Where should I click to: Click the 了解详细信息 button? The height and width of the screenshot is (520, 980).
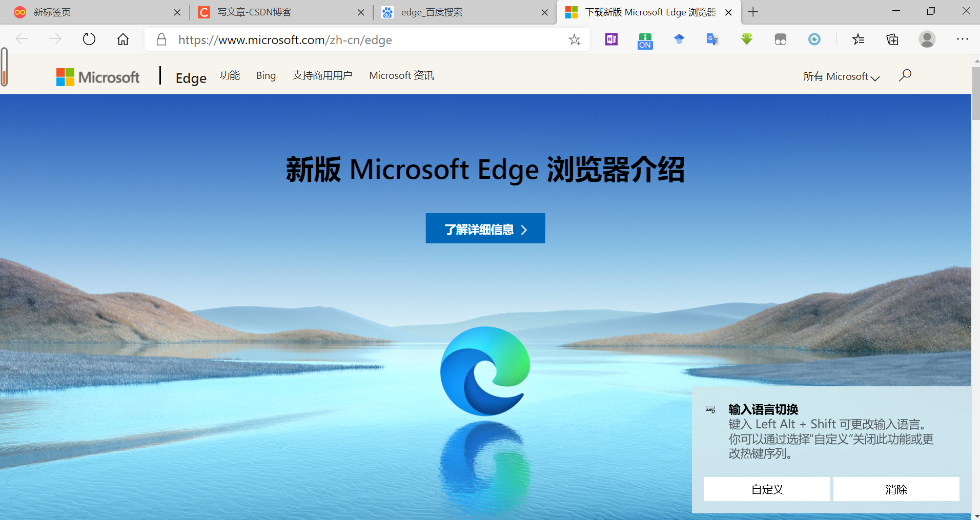click(x=484, y=228)
